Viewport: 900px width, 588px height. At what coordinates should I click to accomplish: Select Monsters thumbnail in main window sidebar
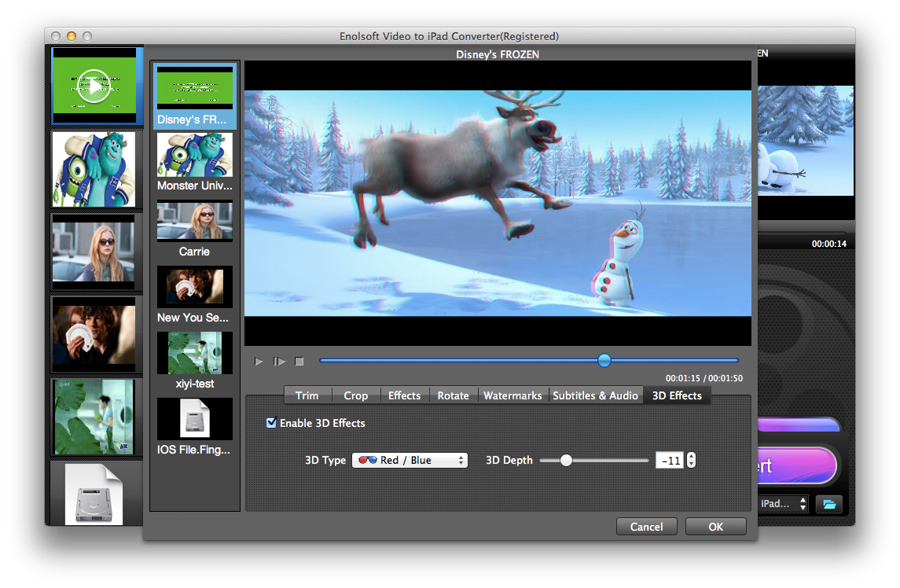pos(94,169)
